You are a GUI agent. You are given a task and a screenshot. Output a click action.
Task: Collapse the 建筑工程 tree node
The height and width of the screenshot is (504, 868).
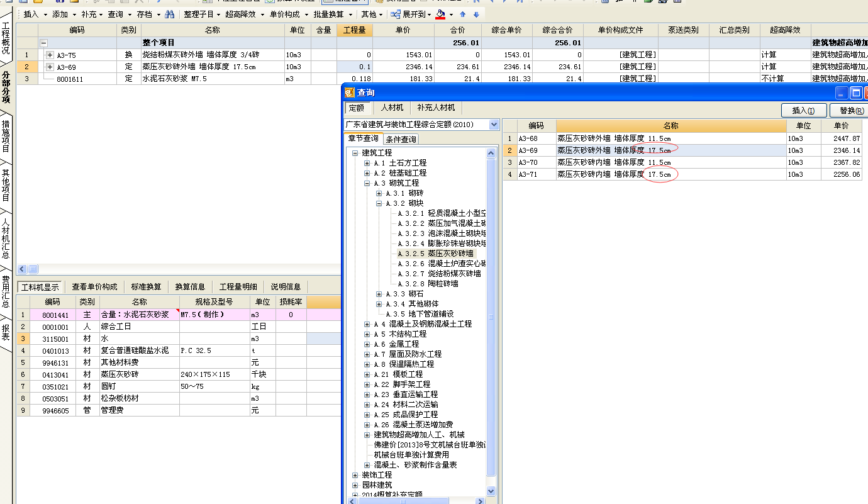click(355, 153)
